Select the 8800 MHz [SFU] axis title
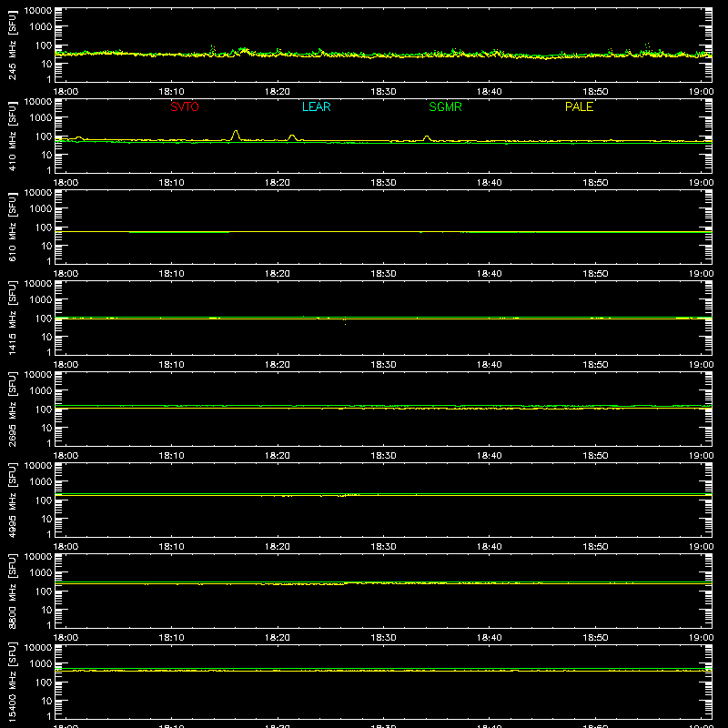 pos(13,591)
